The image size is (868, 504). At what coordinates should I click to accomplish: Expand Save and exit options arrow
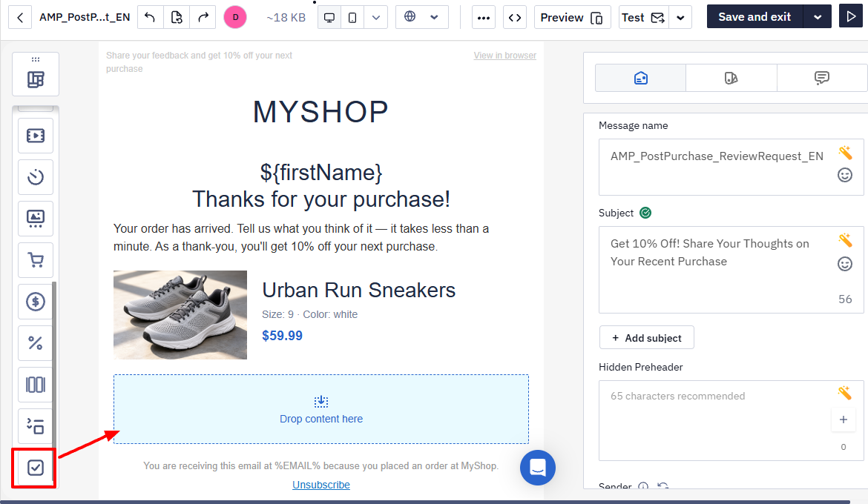click(818, 17)
